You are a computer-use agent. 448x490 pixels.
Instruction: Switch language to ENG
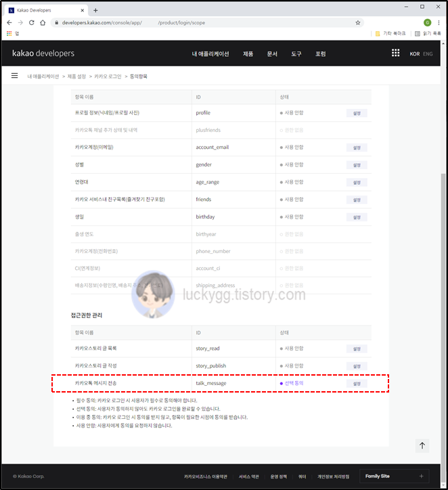tap(428, 53)
